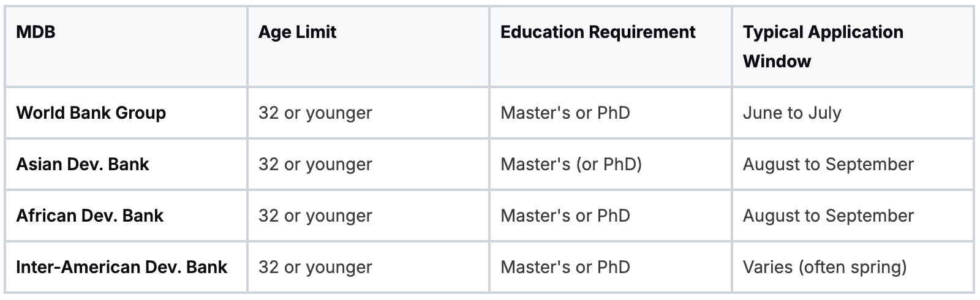
Task: Click World Bank Group's education requirement cell
Action: point(610,113)
